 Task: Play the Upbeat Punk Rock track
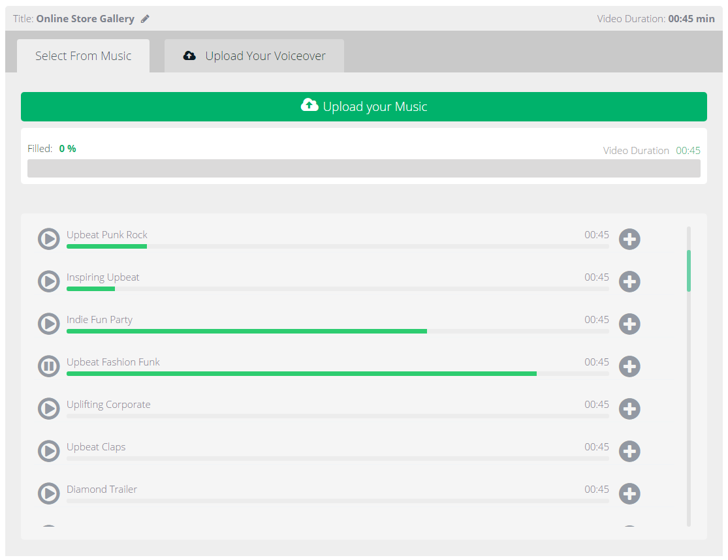pyautogui.click(x=49, y=240)
